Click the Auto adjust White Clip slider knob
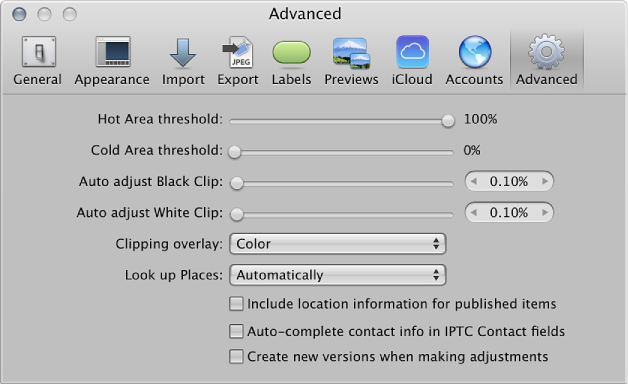 tap(237, 214)
